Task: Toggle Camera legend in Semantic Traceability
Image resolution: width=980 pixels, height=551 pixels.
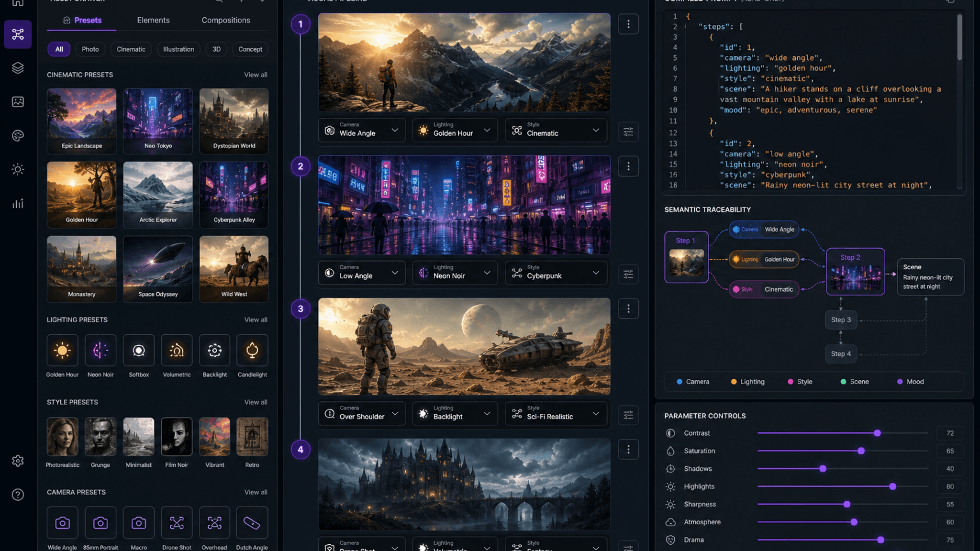Action: 693,382
